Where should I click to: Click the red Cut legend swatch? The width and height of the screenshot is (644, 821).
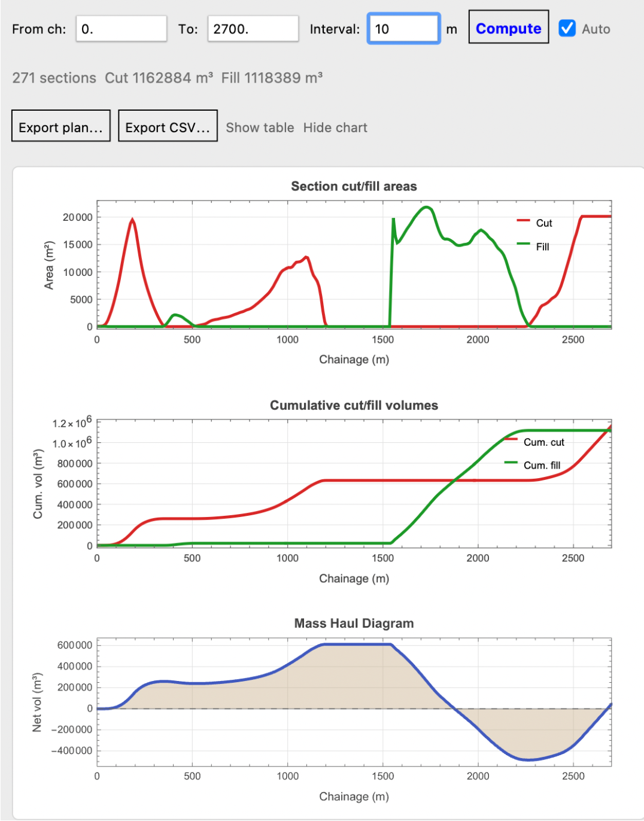pos(524,221)
